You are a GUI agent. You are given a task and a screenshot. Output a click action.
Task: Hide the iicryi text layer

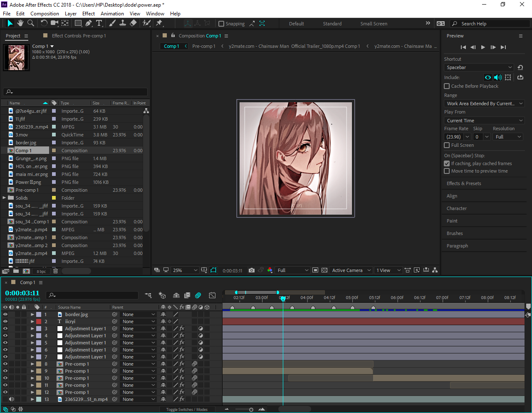5,321
